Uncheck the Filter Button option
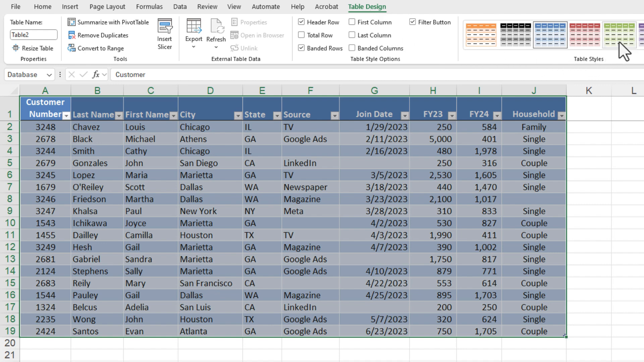The width and height of the screenshot is (644, 362). pyautogui.click(x=413, y=22)
